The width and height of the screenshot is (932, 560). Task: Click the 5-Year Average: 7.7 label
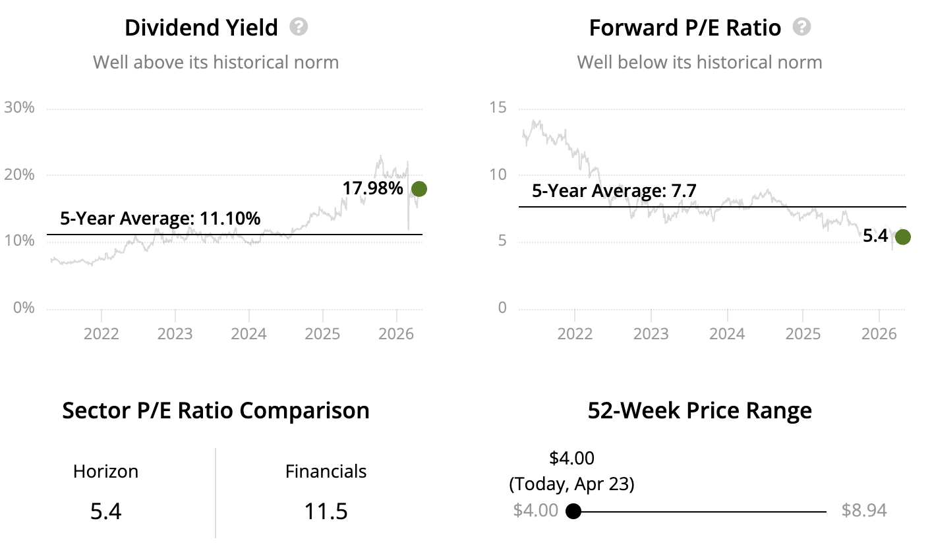(614, 191)
